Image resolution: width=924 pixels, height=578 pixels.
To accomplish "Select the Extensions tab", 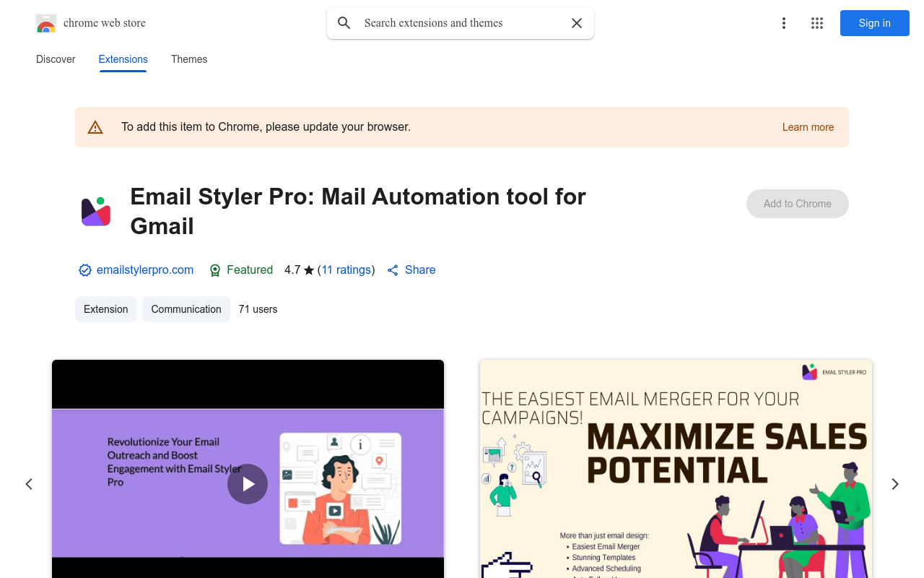I will click(123, 59).
